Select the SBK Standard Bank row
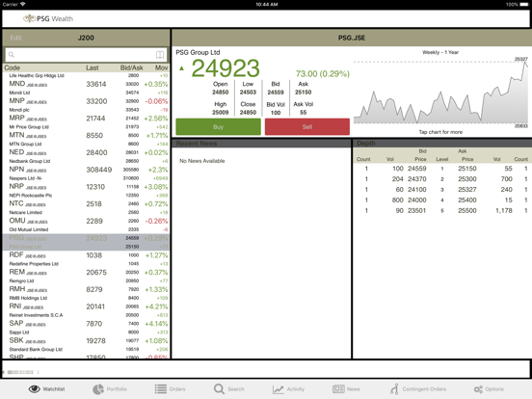532x399 pixels. coord(86,345)
